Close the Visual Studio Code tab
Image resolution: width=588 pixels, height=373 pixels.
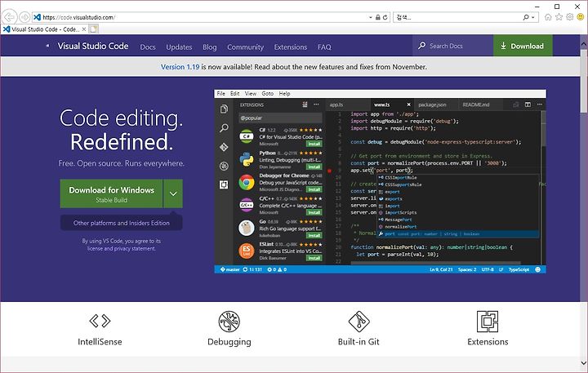(84, 29)
